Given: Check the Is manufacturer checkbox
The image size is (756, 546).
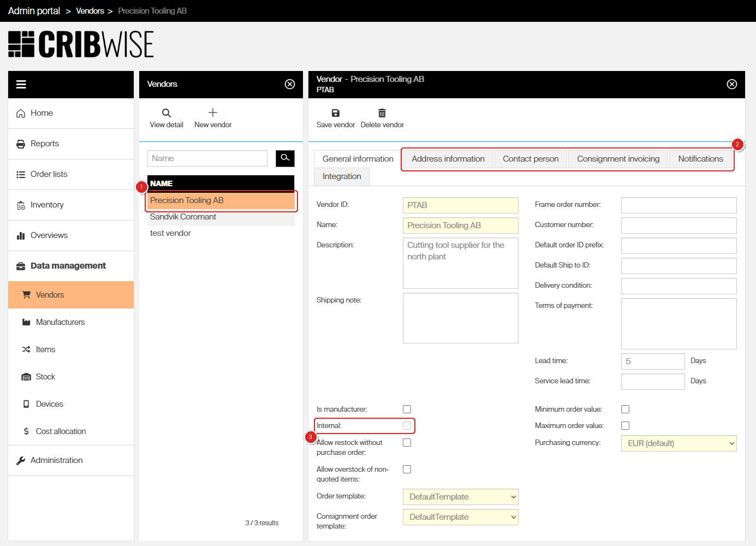Looking at the screenshot, I should [x=407, y=409].
